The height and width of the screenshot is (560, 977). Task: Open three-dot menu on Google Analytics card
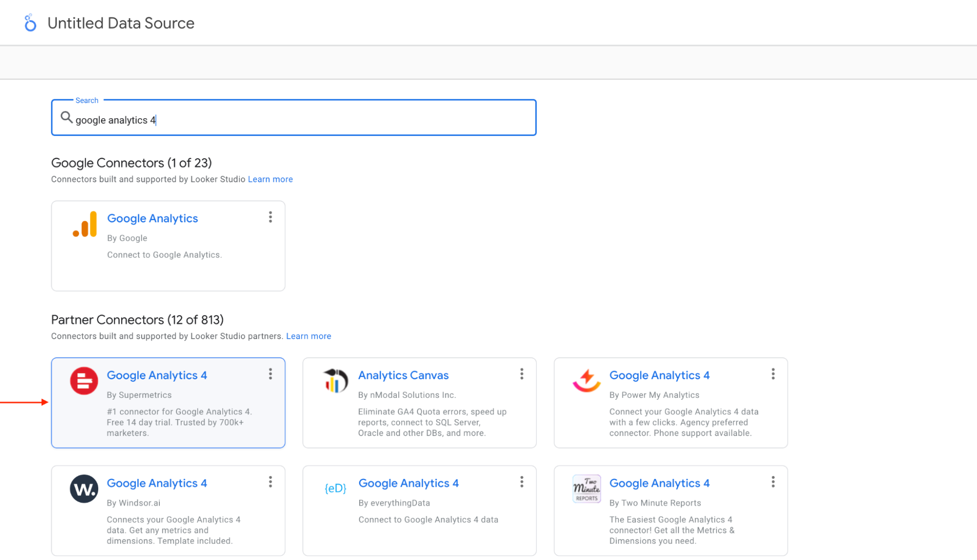point(270,217)
